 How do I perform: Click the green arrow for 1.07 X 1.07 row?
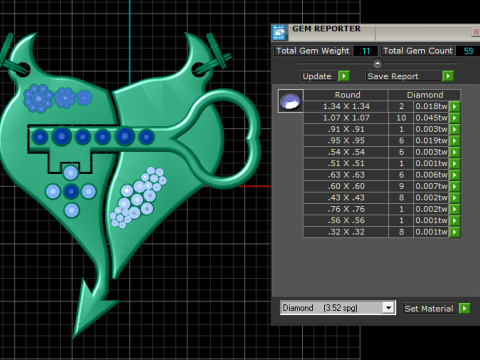[x=454, y=118]
